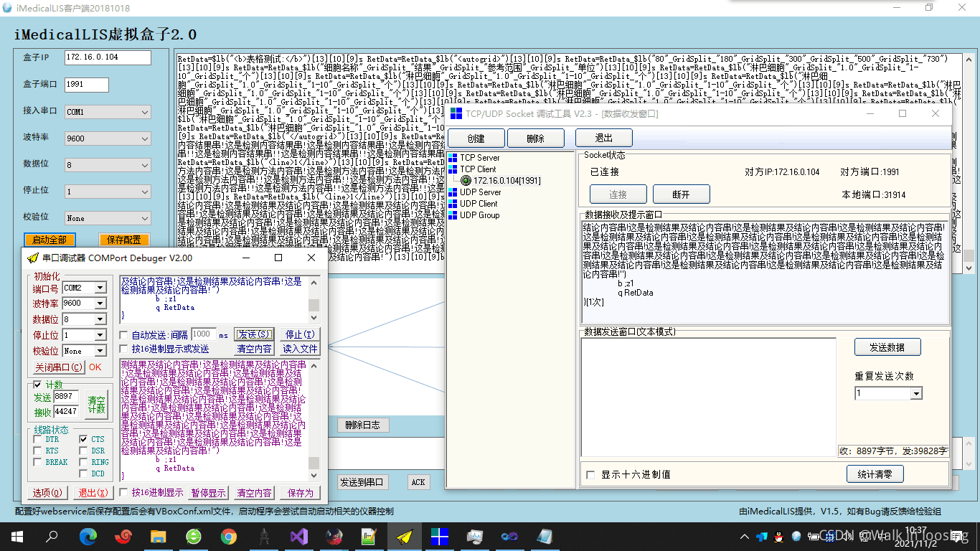Open the taskbar search icon
This screenshot has height=551, width=980.
tap(52, 536)
